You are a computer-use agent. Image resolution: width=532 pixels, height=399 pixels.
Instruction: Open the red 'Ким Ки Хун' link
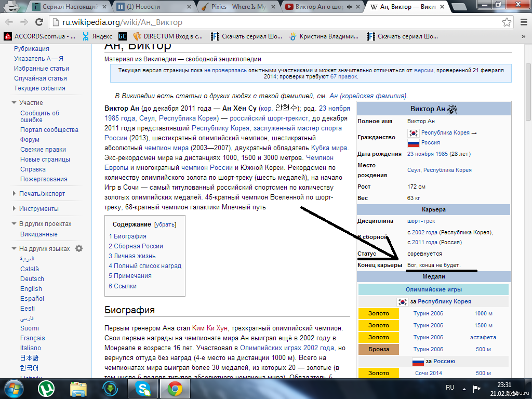210,328
